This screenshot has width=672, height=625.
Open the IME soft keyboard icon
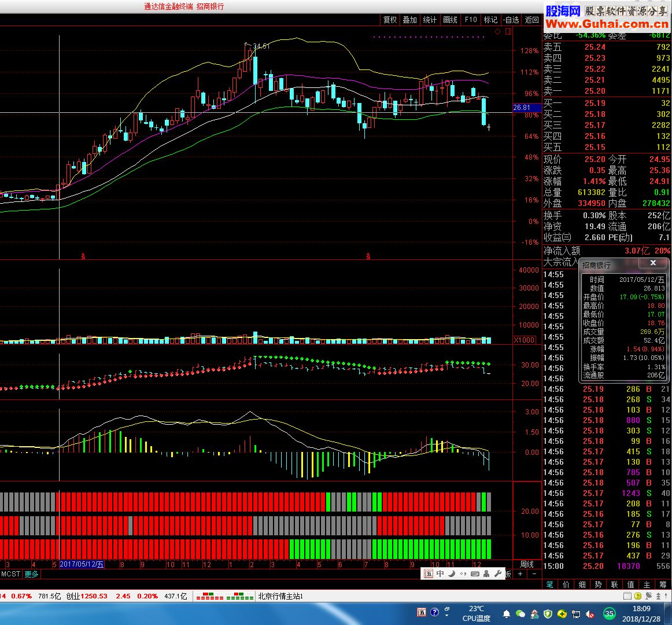click(475, 574)
